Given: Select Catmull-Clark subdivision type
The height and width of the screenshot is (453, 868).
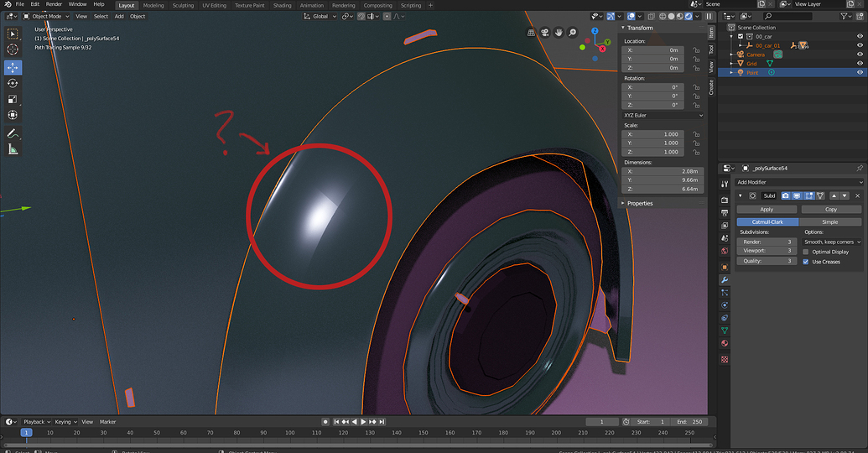Looking at the screenshot, I should [x=768, y=221].
